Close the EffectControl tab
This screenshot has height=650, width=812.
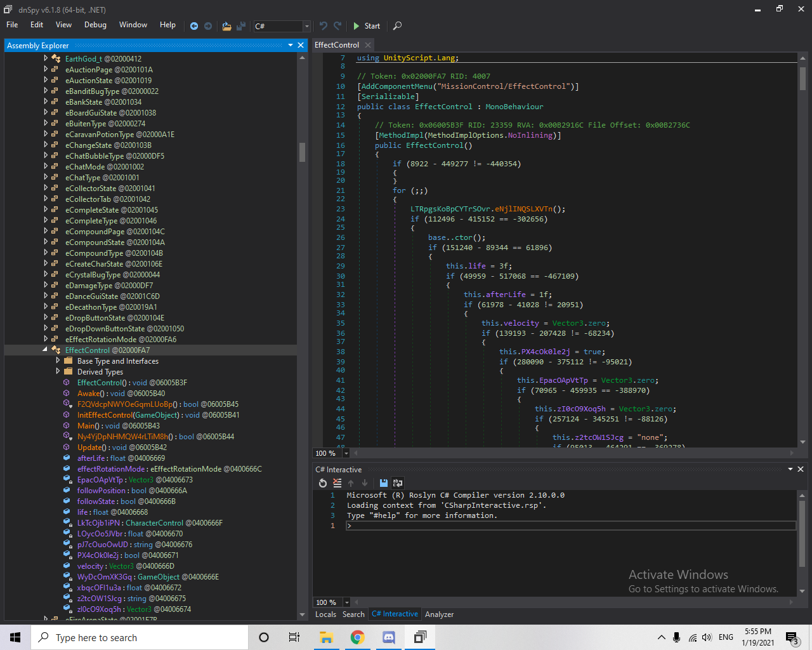(368, 45)
